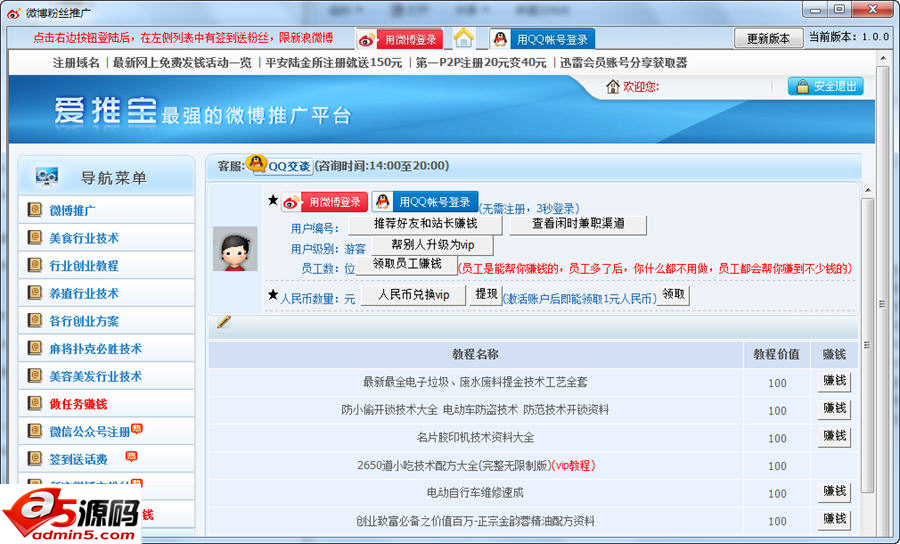Click Weibo login button in top toolbar
This screenshot has width=900, height=544.
tap(399, 40)
